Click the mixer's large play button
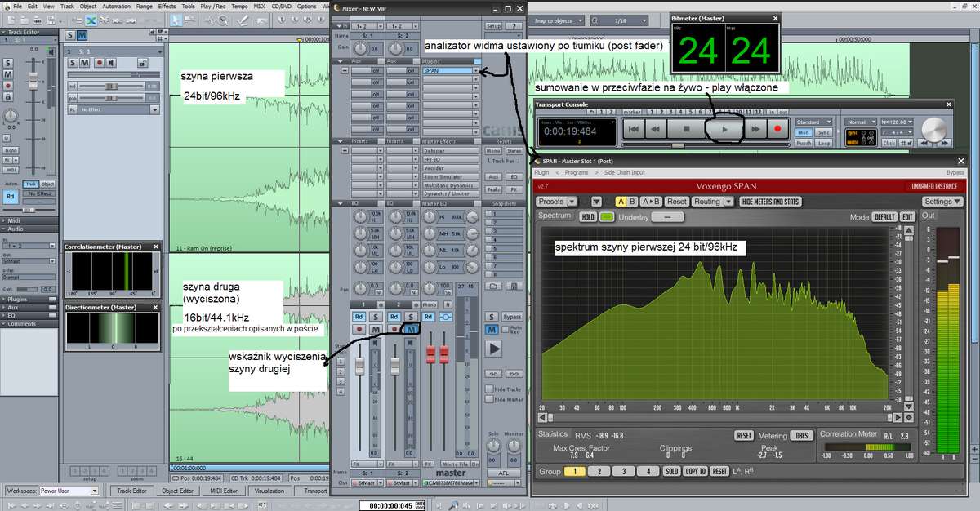 (493, 348)
